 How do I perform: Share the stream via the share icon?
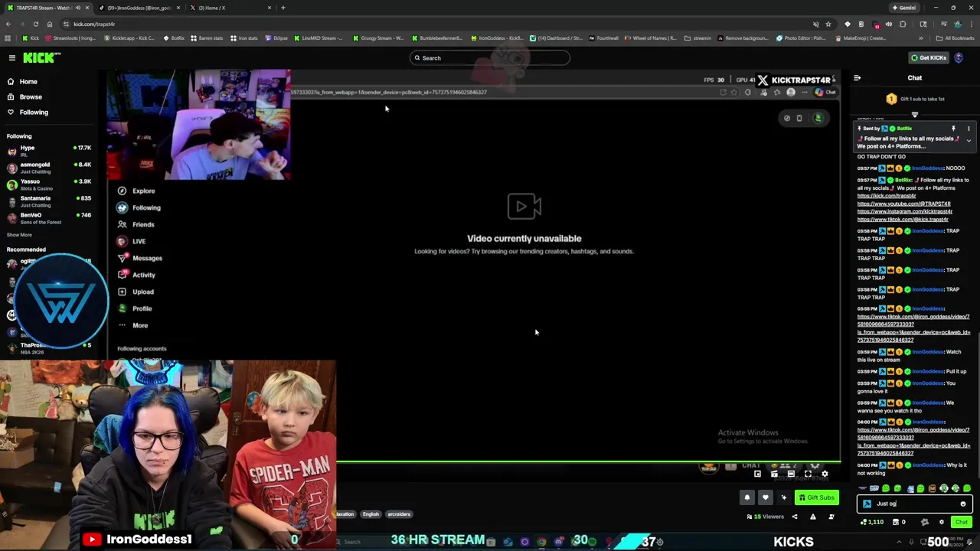(x=794, y=517)
